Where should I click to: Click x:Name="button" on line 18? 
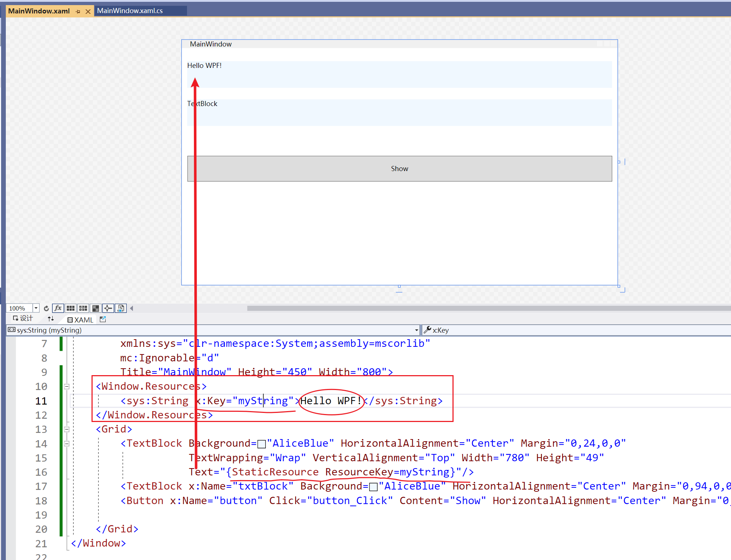216,501
